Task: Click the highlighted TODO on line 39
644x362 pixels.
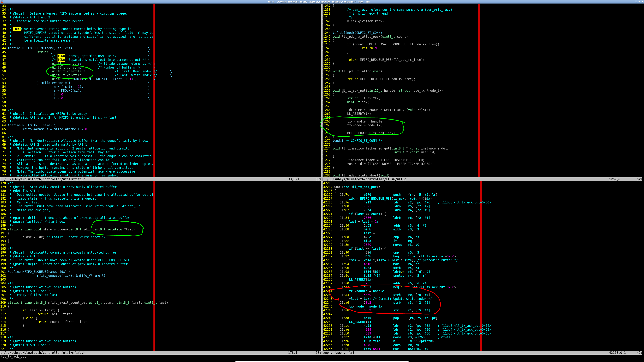Action: pos(17,29)
